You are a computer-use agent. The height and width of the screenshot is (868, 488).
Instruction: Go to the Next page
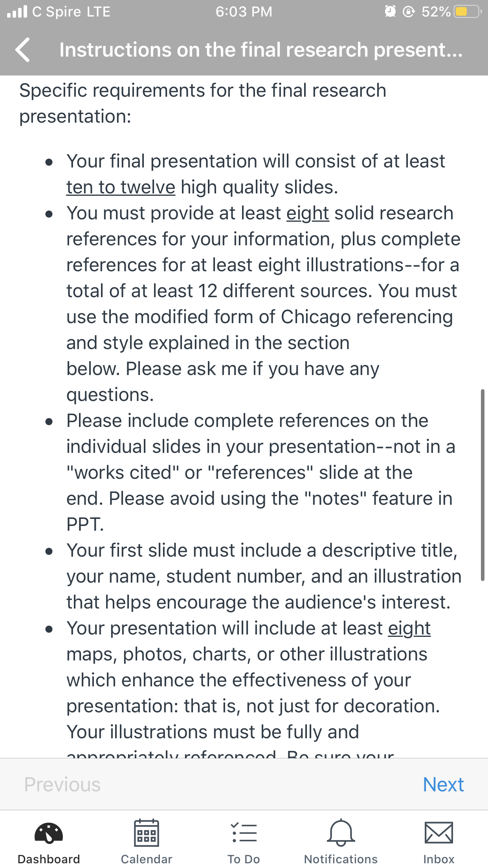coord(443,785)
